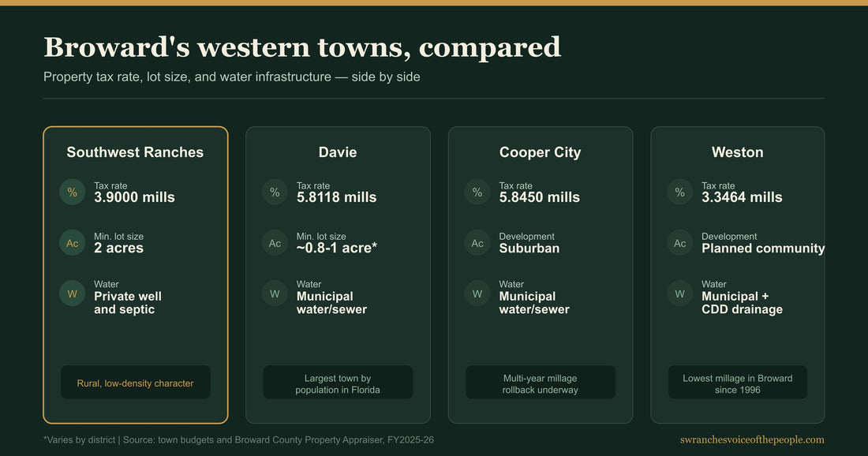Click the 'Planned community' development value
Screen dimensions: 868x456
763,249
